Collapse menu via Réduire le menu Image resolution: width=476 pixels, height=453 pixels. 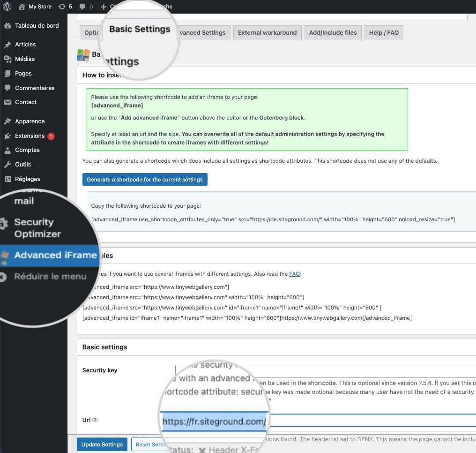(51, 277)
